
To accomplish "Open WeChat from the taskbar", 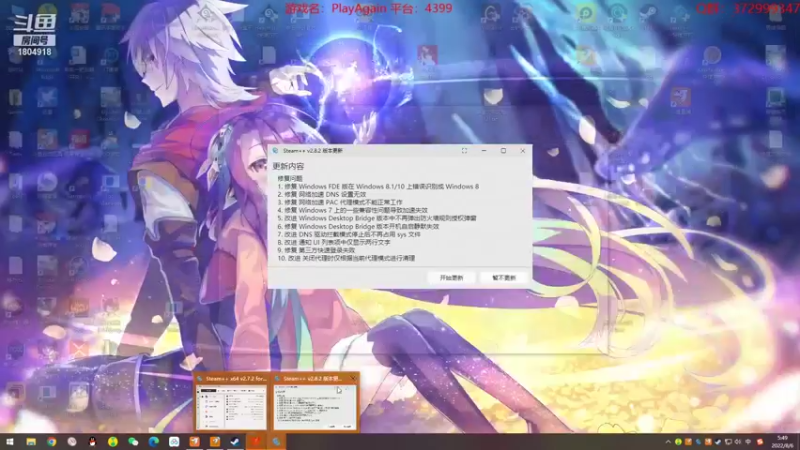I will click(x=133, y=441).
